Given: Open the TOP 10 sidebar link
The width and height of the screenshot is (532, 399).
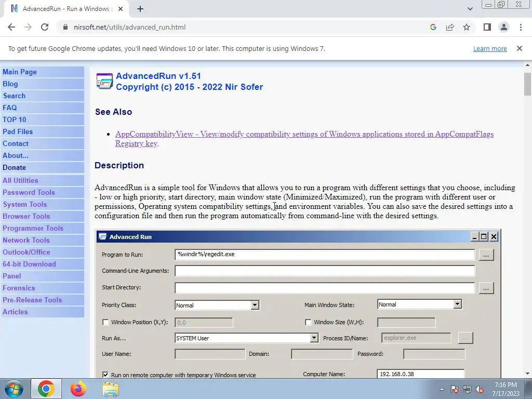Looking at the screenshot, I should [x=14, y=119].
